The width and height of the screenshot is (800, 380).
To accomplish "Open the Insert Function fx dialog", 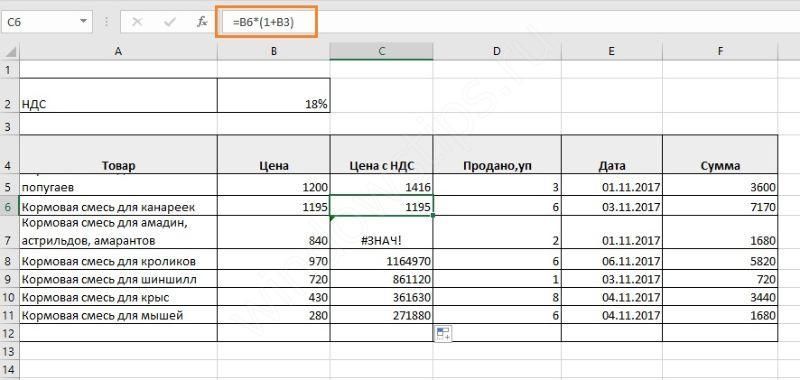I will [x=202, y=22].
